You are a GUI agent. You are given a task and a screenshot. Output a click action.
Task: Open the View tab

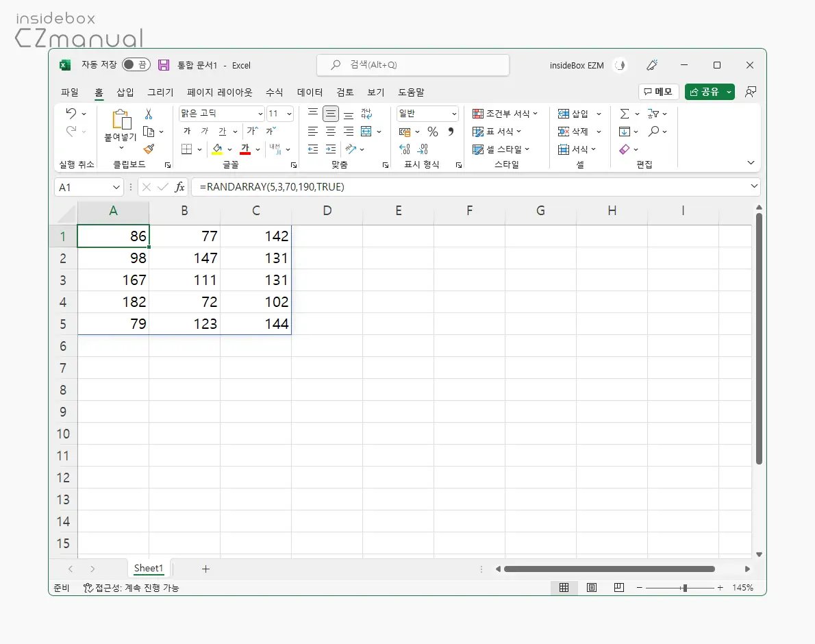[376, 92]
